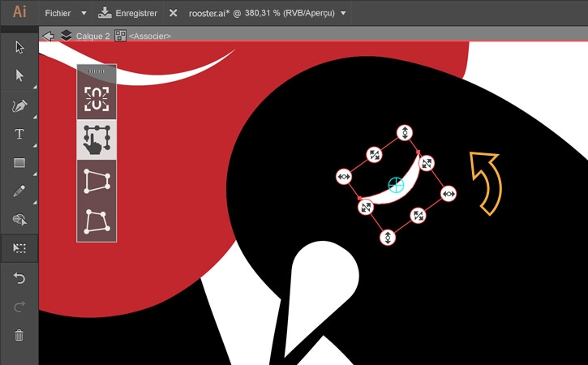
Task: Expand Direct Selection tool flyout triangle
Action: (35, 87)
